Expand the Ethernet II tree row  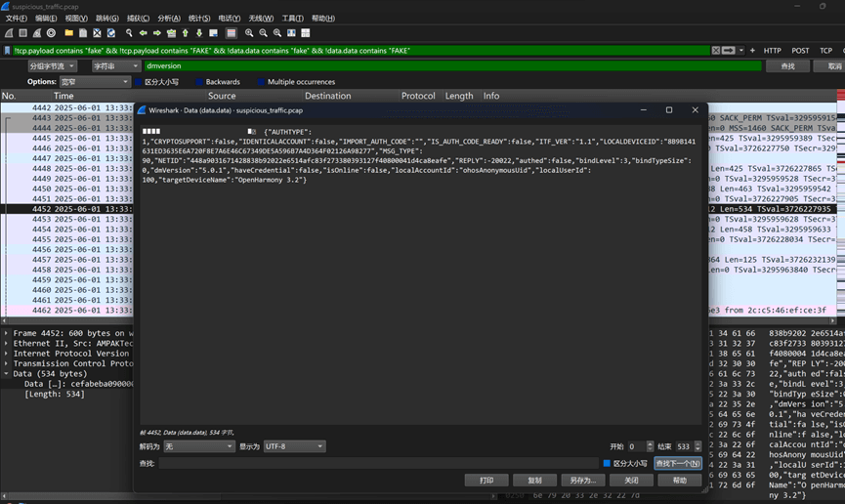tap(6, 344)
